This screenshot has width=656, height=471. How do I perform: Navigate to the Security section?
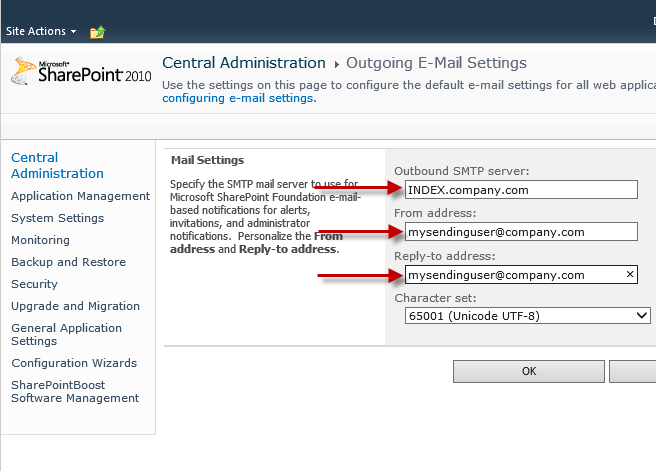[x=34, y=284]
